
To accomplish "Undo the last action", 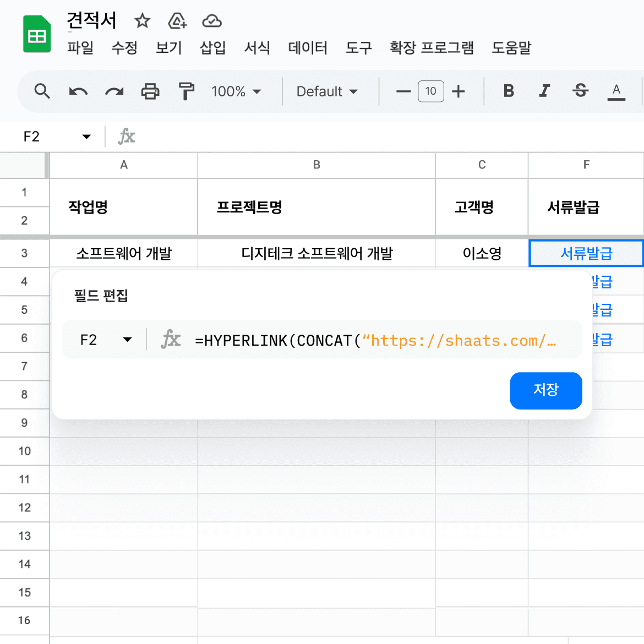I will 78,91.
